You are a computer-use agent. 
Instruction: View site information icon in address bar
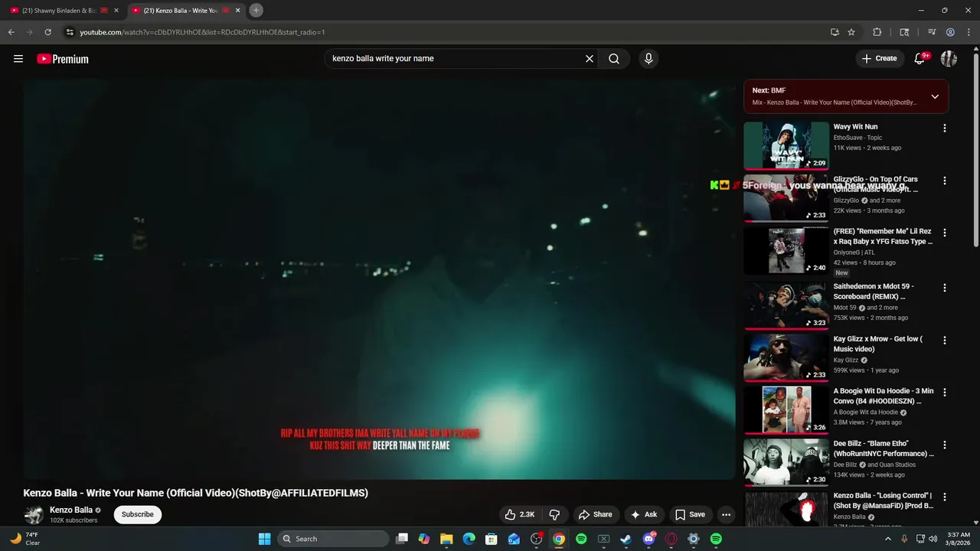pos(70,32)
